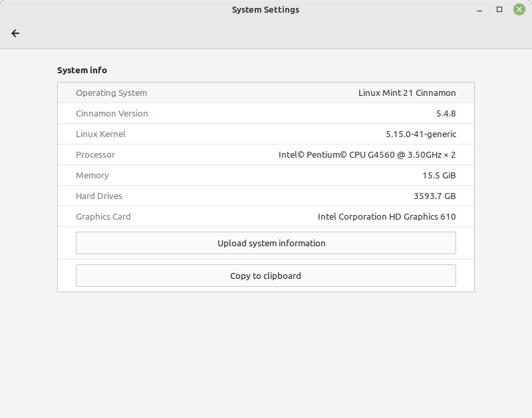
Task: Click the Linux Mint 21 Cinnamon value
Action: [407, 93]
